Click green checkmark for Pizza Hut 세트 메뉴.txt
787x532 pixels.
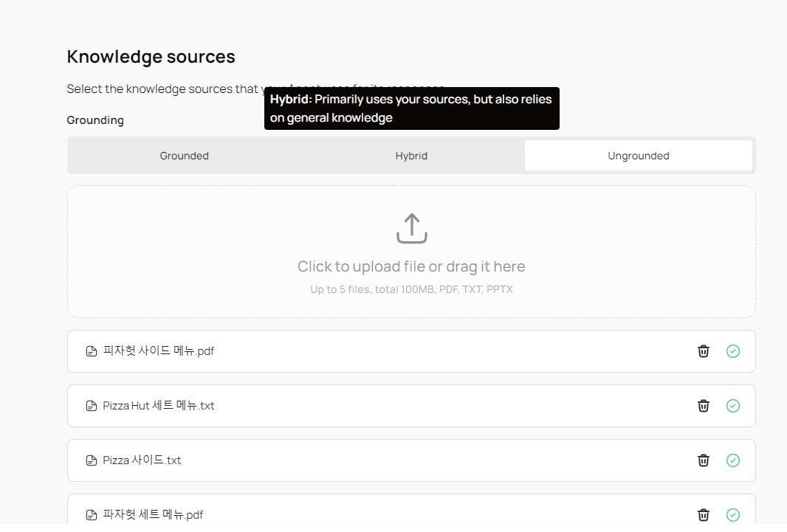point(733,406)
